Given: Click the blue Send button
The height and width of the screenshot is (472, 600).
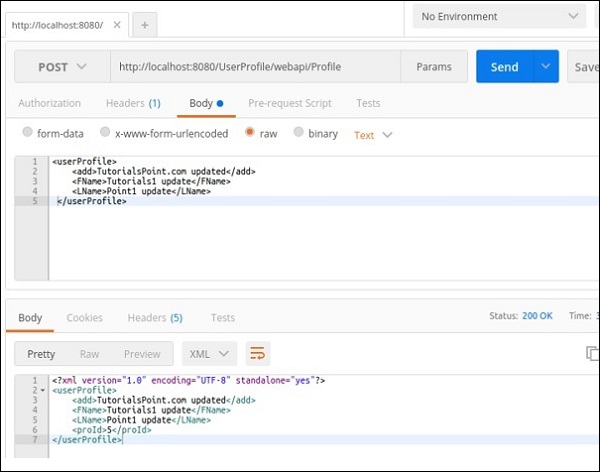Looking at the screenshot, I should click(504, 67).
